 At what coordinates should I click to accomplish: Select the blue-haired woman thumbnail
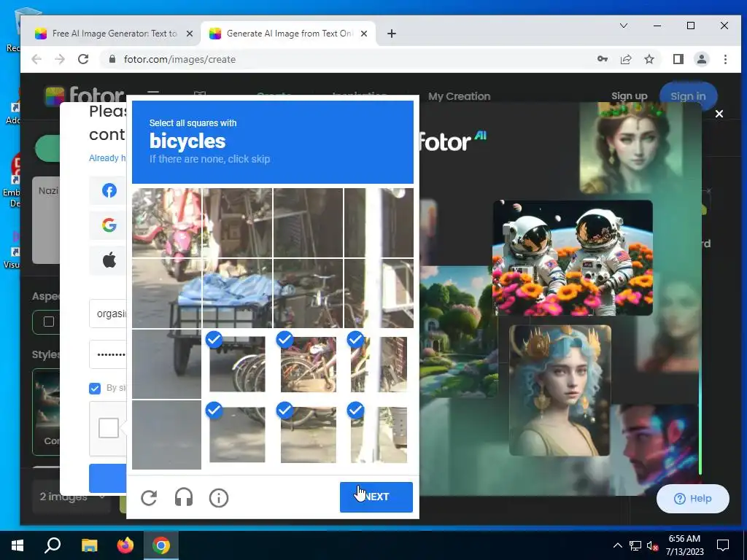560,391
